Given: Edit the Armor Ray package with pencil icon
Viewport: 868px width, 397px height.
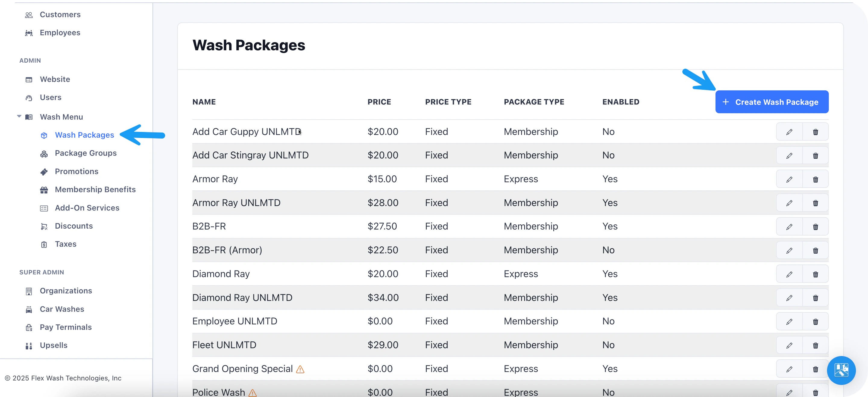Looking at the screenshot, I should pyautogui.click(x=789, y=179).
